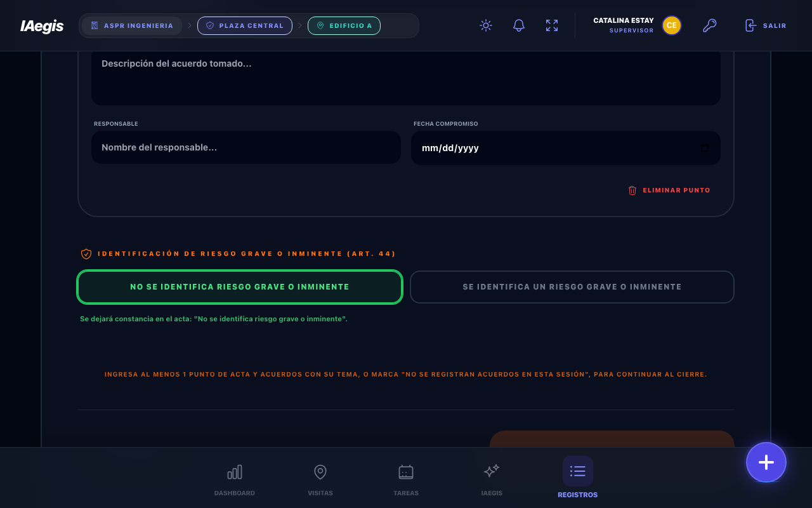Image resolution: width=812 pixels, height=508 pixels.
Task: Select Se identifica un riesgo grave option
Action: 572,287
